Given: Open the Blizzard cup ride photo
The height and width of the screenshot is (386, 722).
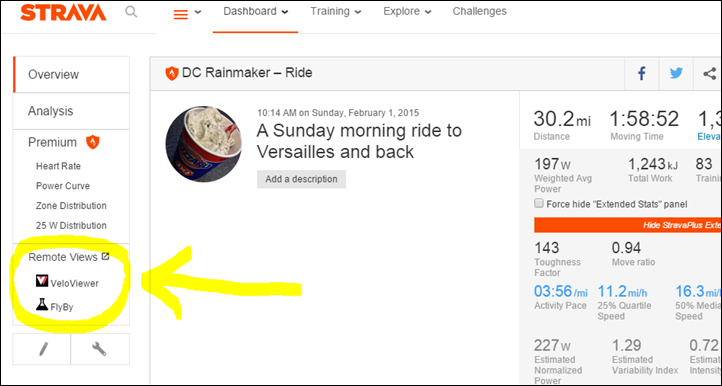Looking at the screenshot, I should click(x=204, y=144).
